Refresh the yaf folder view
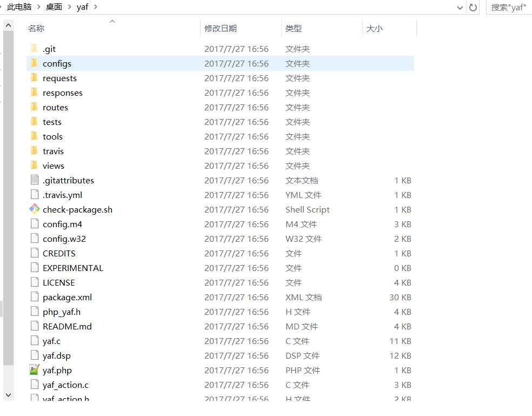The image size is (532, 416). (473, 7)
